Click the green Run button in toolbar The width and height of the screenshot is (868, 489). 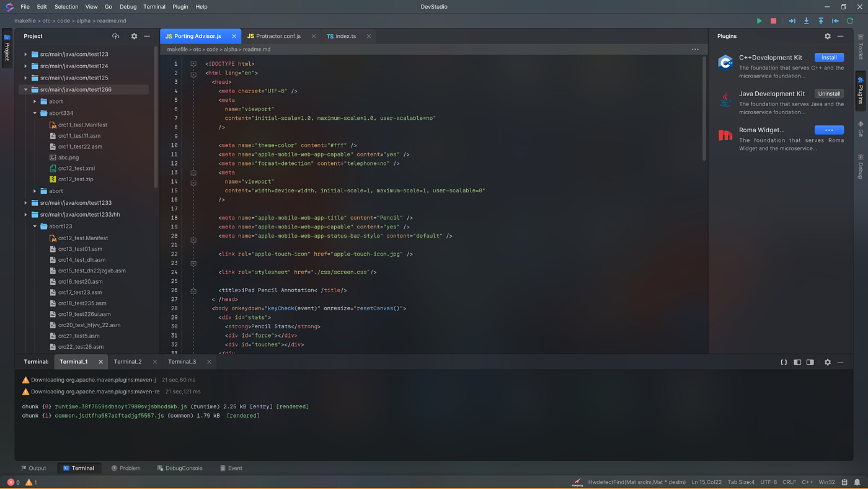[x=759, y=21]
